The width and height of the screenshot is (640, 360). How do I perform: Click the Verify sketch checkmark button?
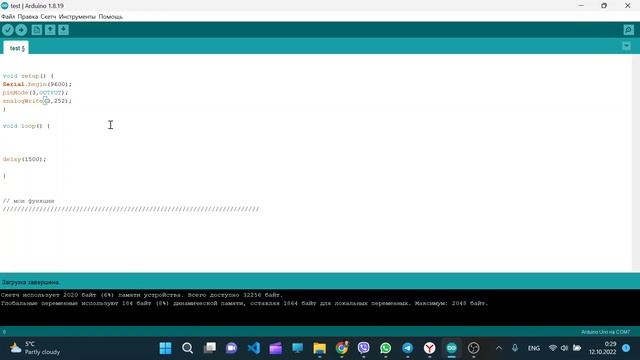[8, 30]
